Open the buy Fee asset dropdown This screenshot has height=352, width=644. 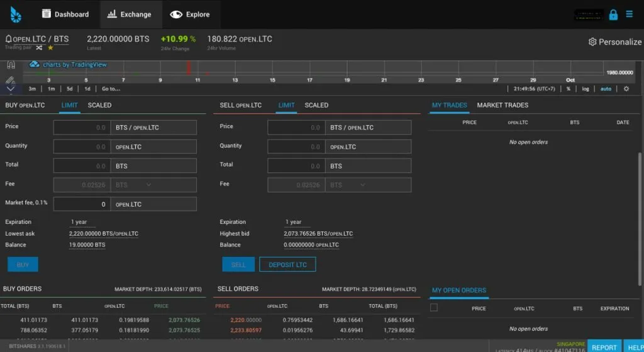click(153, 185)
